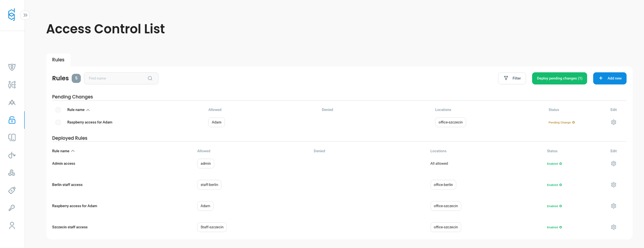Select the Network Routes arrow icon

coord(12,155)
